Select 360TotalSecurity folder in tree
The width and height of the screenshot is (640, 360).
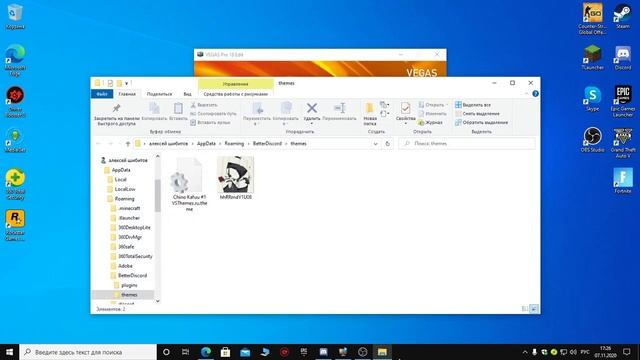(135, 256)
